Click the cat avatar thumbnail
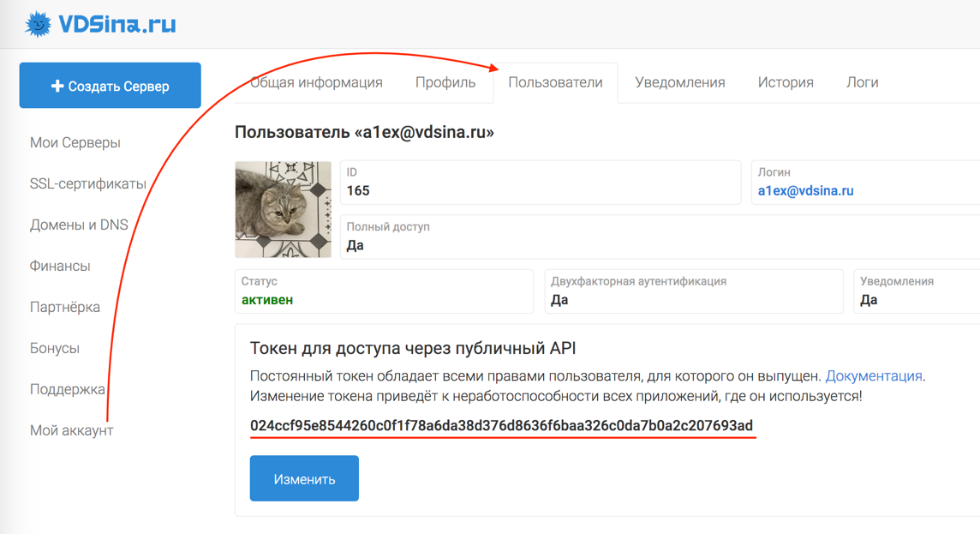This screenshot has height=534, width=980. click(283, 208)
